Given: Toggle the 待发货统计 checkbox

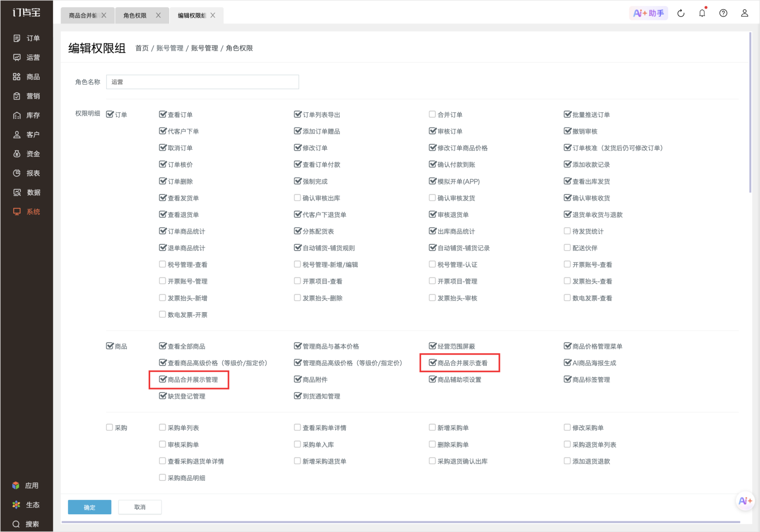Looking at the screenshot, I should [x=567, y=231].
